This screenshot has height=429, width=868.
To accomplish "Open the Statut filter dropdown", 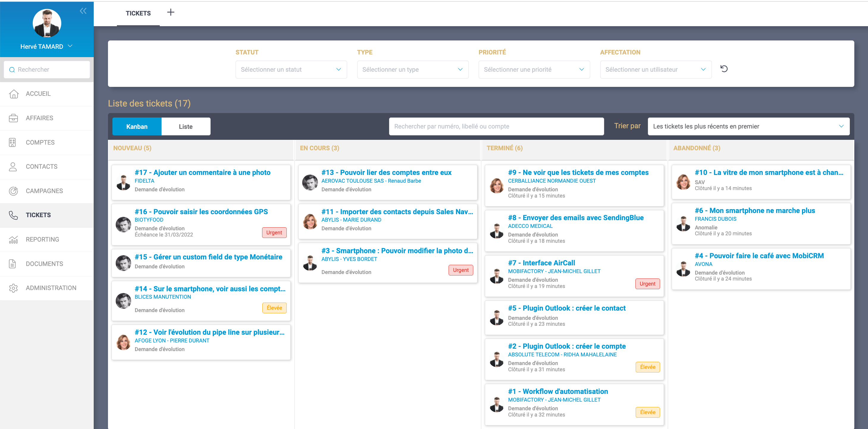I will (x=291, y=69).
